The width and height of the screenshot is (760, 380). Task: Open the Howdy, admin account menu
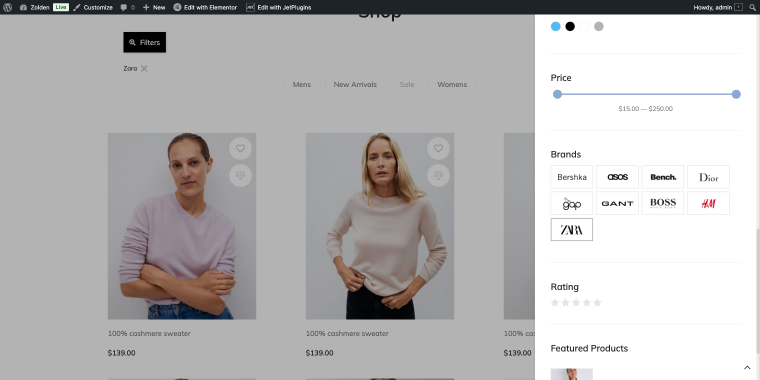tap(718, 7)
